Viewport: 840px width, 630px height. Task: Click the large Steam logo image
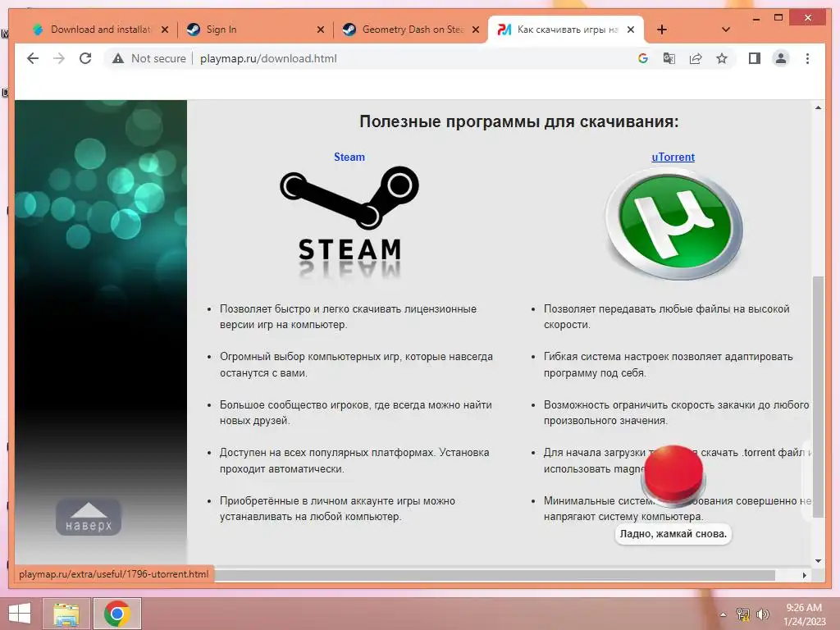[349, 221]
